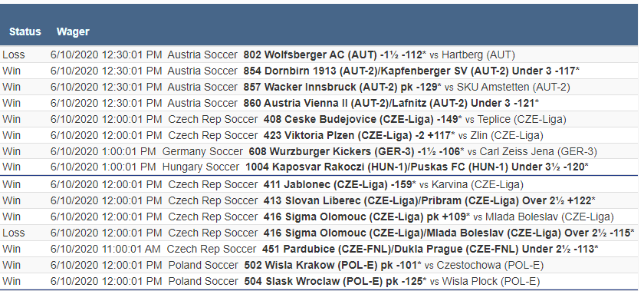Viewport: 644px width, 291px height.
Task: Click the Win status in the Slask Wroclaw row
Action: point(11,282)
